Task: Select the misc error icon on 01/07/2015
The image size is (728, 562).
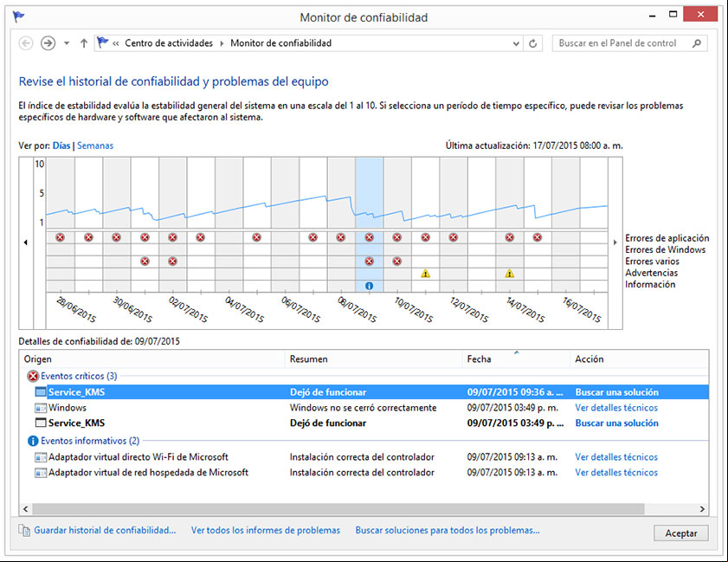Action: pos(145,261)
